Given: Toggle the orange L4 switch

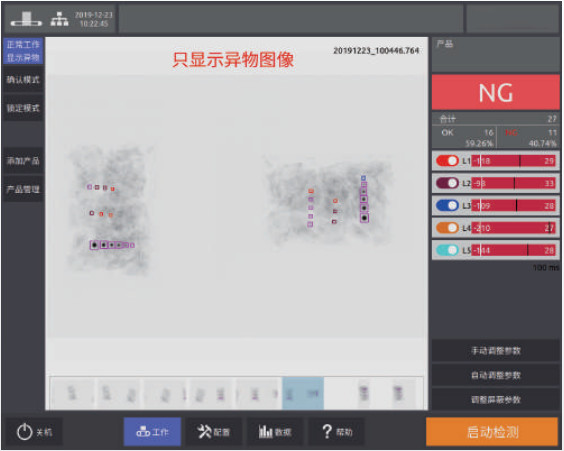Looking at the screenshot, I should coord(447,228).
